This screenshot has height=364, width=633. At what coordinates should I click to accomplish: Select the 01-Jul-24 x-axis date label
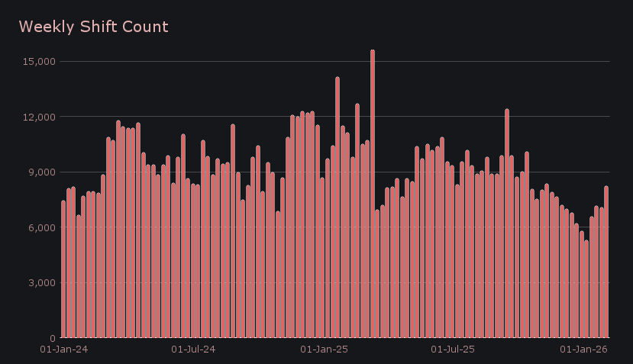(x=193, y=350)
